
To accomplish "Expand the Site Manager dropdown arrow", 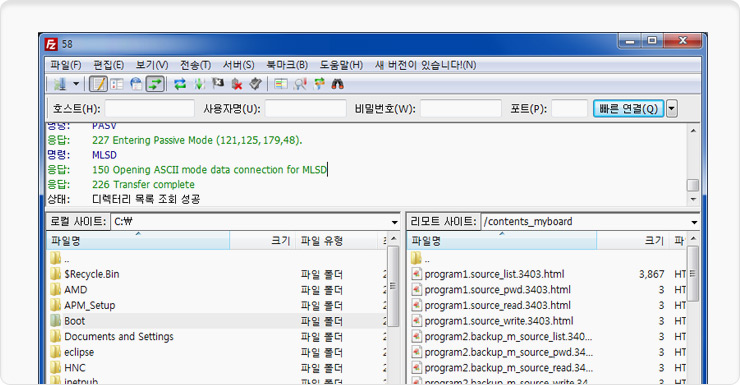I will point(76,84).
